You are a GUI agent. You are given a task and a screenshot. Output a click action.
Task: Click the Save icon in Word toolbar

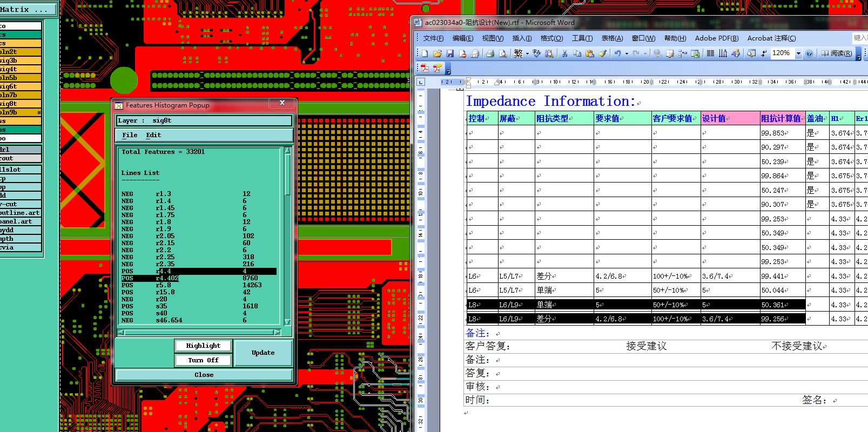(449, 53)
